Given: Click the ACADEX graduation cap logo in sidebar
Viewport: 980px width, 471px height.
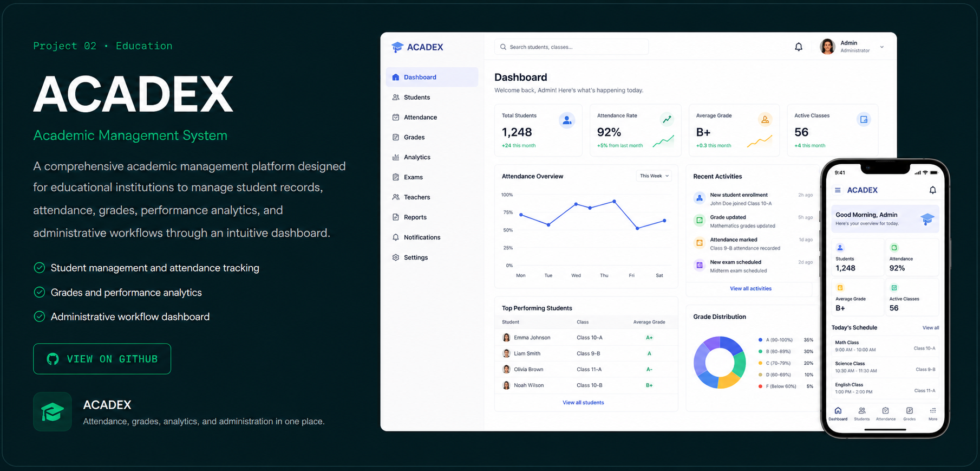Looking at the screenshot, I should (x=397, y=47).
